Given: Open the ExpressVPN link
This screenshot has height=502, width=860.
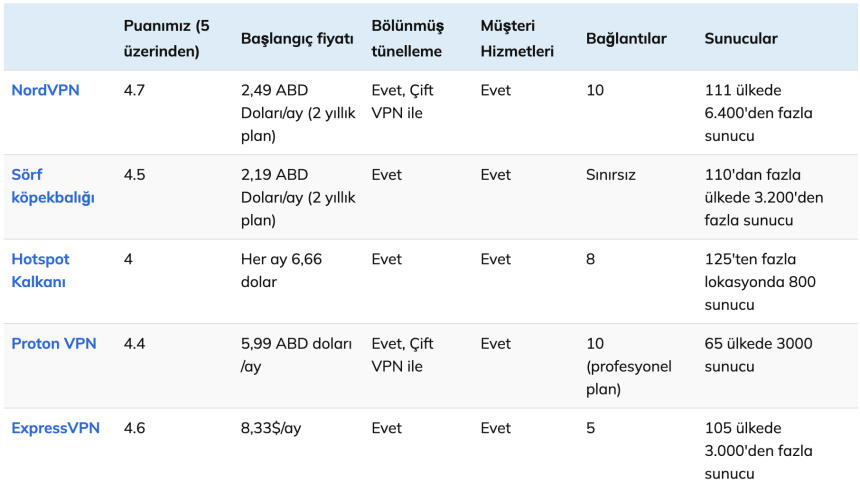Looking at the screenshot, I should [x=55, y=428].
